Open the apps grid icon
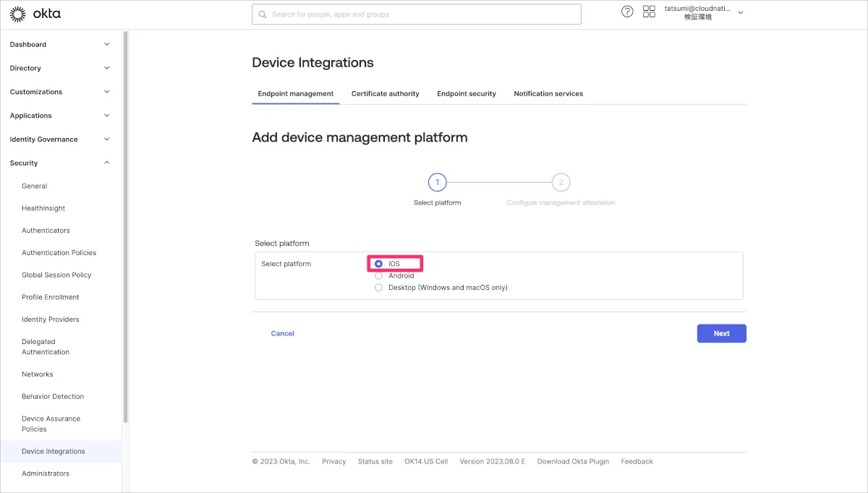Image resolution: width=868 pixels, height=493 pixels. tap(649, 12)
